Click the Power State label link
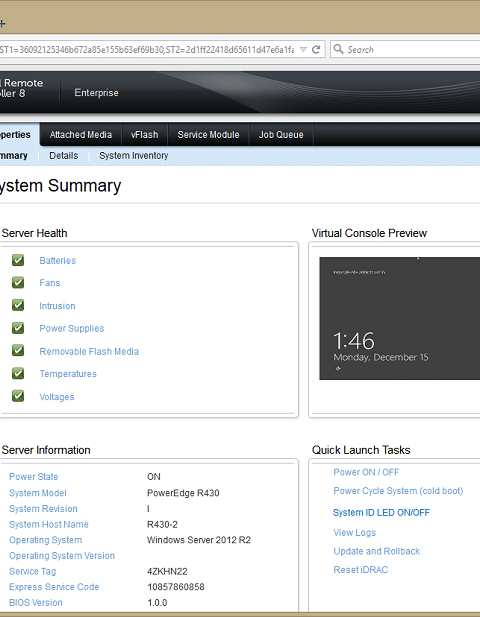Screen dimensions: 480x617 33,477
